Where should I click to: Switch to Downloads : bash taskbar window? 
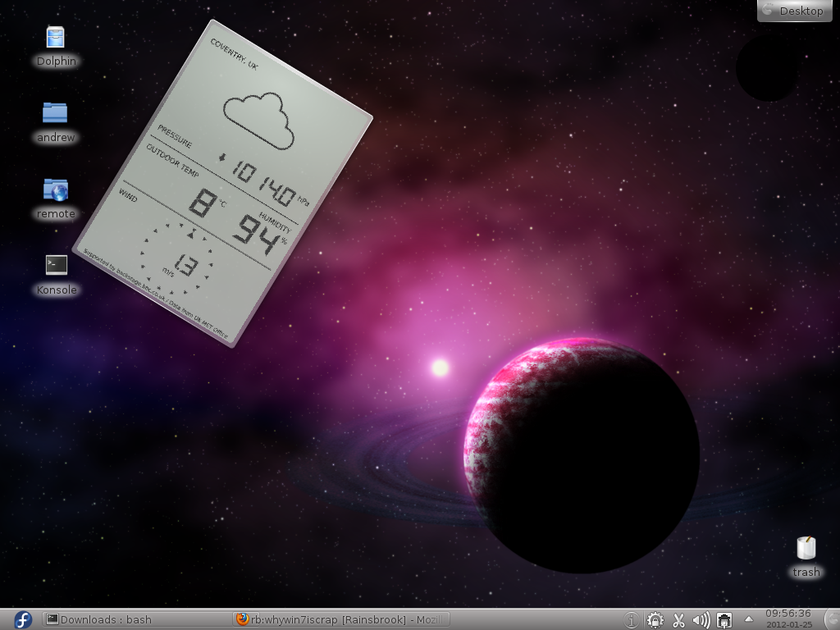135,619
